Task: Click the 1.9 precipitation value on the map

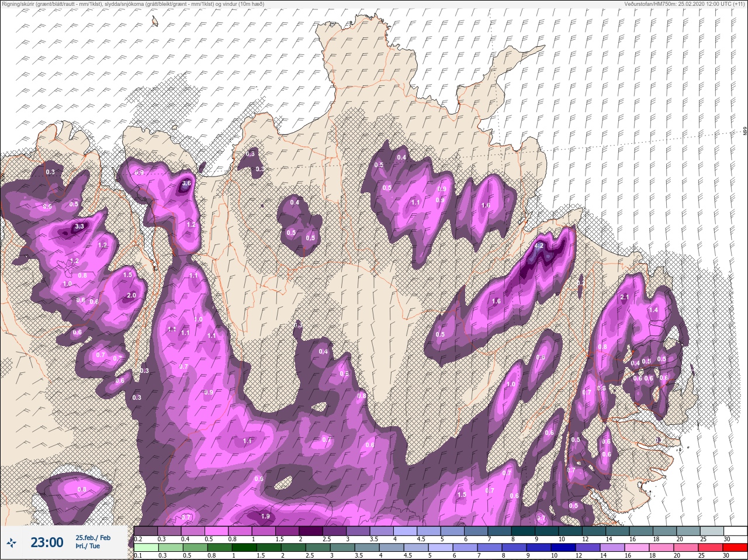Action: click(x=265, y=516)
